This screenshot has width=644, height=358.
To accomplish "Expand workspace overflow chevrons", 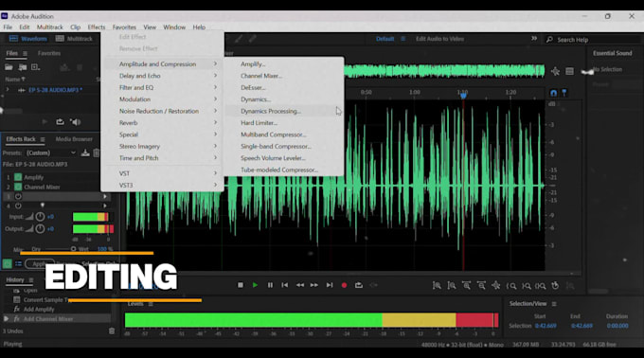I will point(534,39).
